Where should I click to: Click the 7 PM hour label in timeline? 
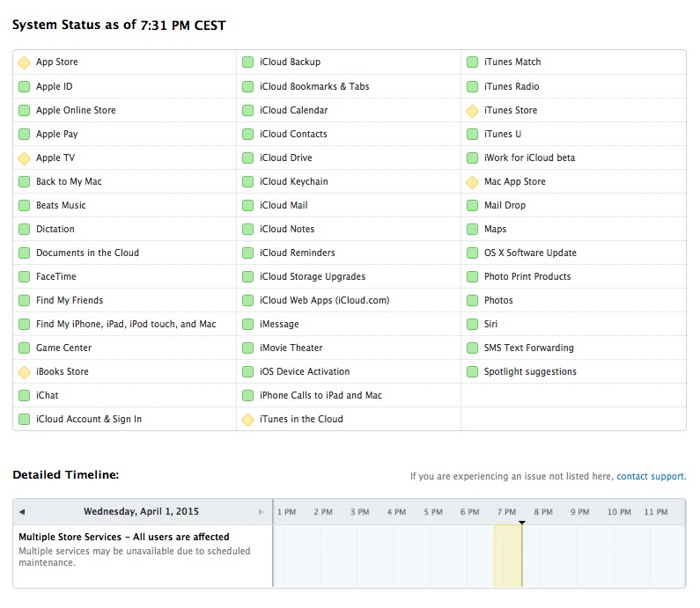(x=506, y=512)
